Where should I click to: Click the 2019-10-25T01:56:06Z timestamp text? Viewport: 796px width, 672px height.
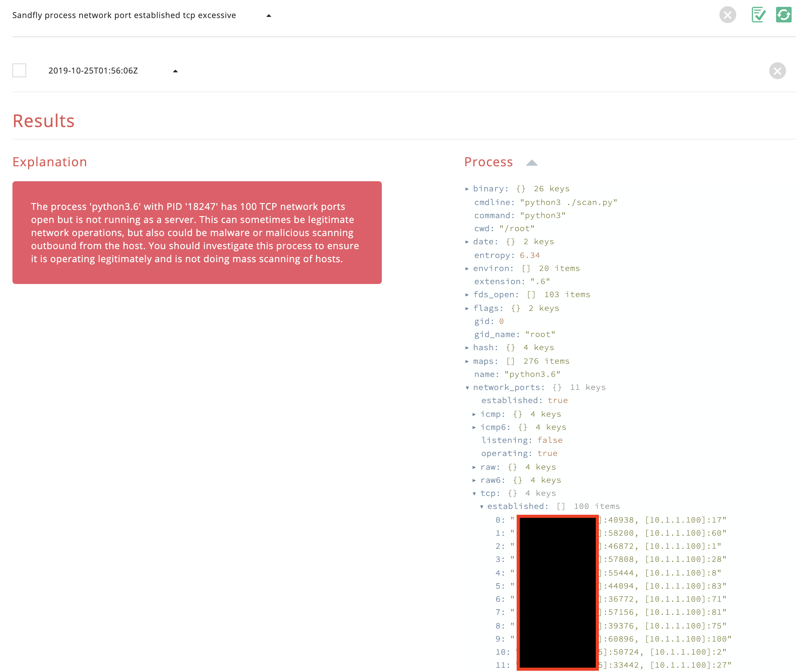(x=93, y=71)
